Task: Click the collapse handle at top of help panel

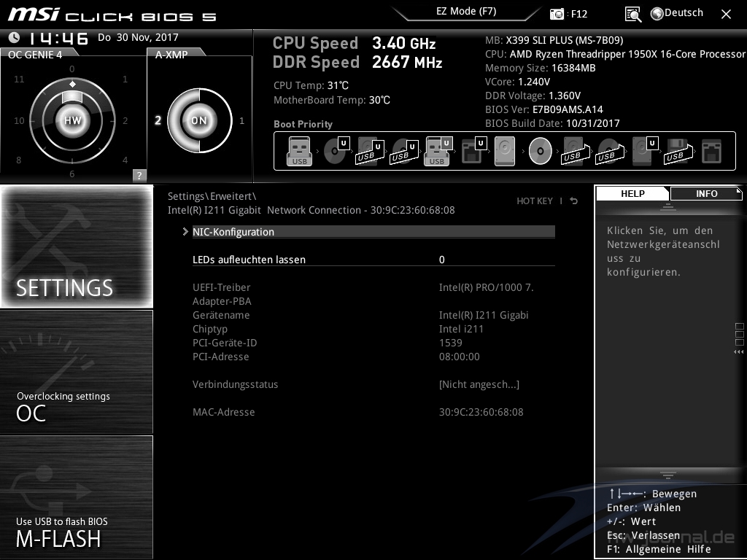Action: pyautogui.click(x=668, y=207)
